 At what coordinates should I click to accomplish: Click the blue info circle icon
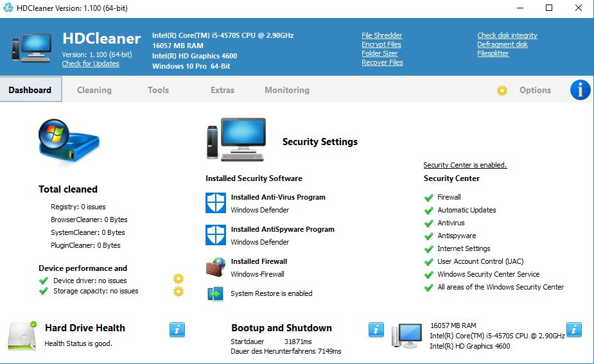click(x=580, y=90)
